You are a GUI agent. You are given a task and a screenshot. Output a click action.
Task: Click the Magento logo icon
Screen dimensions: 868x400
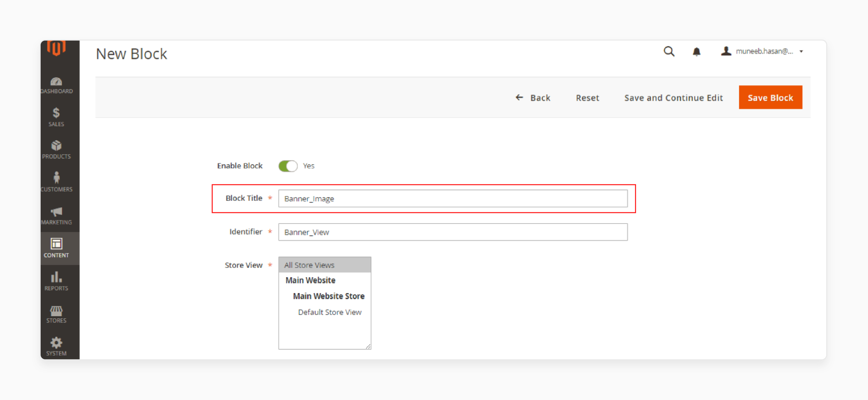(x=56, y=48)
